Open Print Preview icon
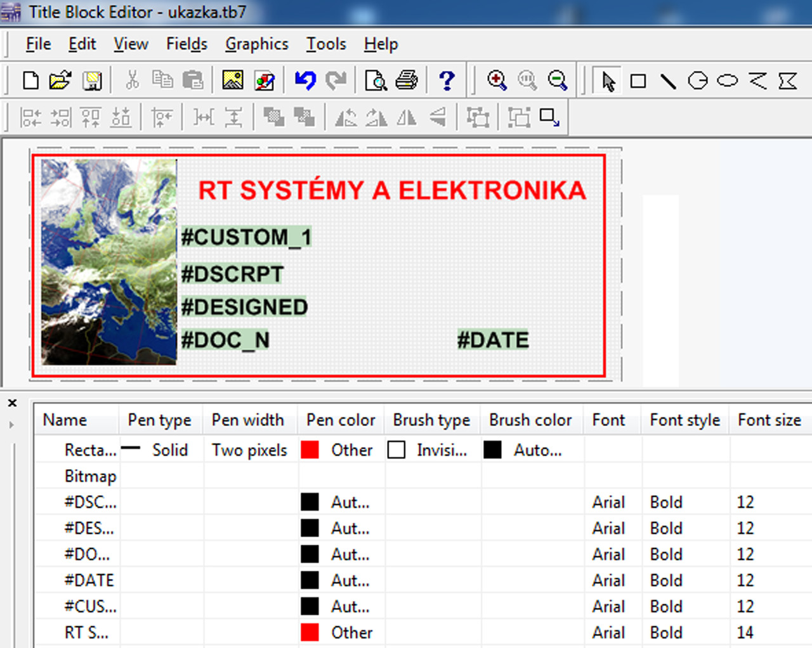The width and height of the screenshot is (812, 648). 376,81
